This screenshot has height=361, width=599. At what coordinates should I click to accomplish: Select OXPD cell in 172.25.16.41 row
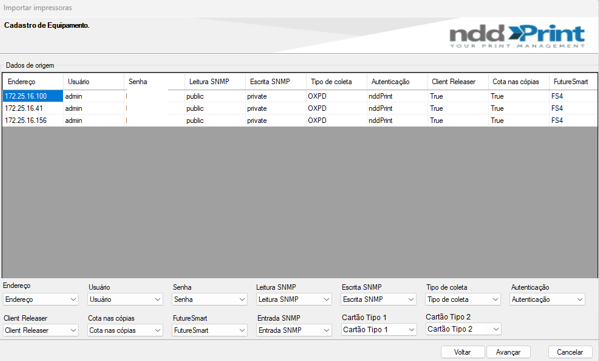point(337,108)
